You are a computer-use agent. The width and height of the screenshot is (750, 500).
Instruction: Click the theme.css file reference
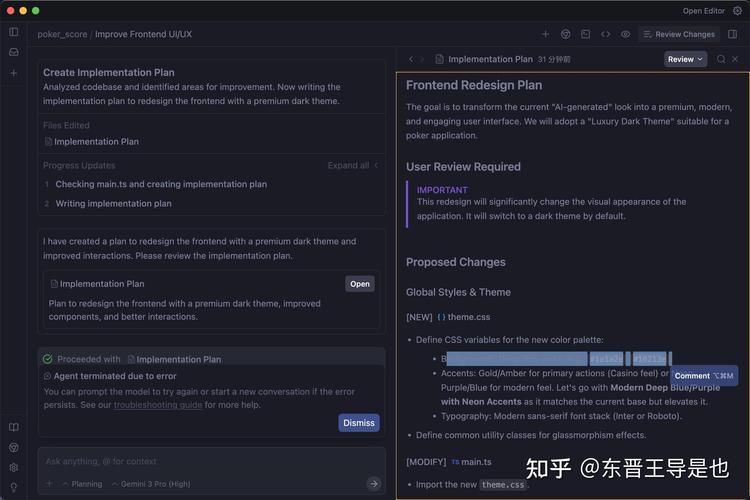463,317
